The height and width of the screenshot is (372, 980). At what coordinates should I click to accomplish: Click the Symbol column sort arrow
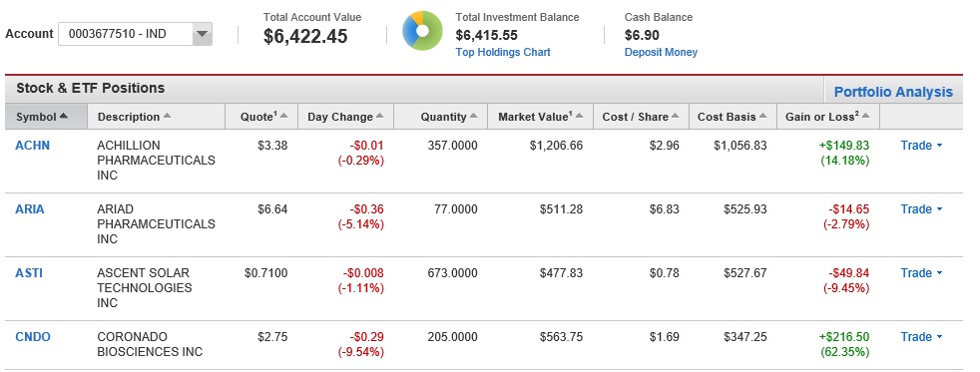[x=63, y=116]
